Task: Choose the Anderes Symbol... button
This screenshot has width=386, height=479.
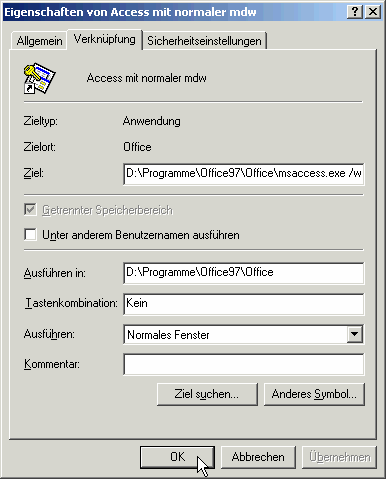Action: coord(314,394)
